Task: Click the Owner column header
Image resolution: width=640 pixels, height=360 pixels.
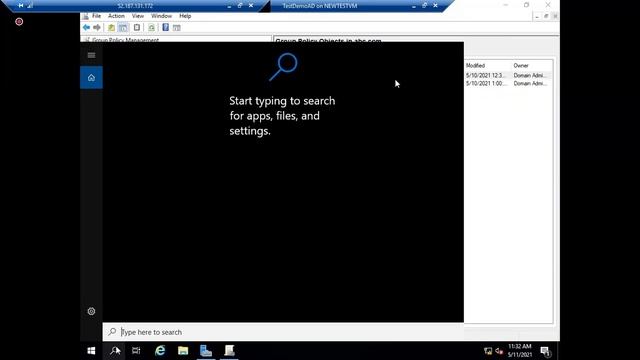Action: tap(521, 66)
